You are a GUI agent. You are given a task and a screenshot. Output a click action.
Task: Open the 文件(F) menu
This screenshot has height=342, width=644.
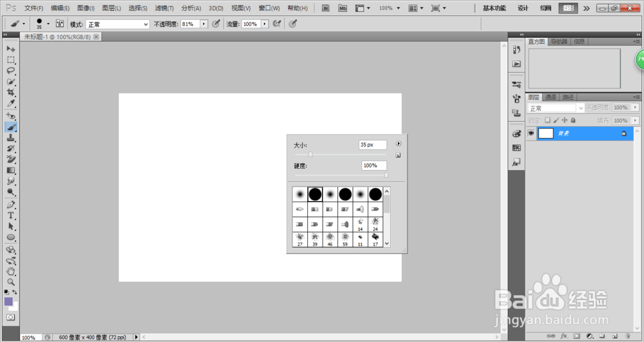click(33, 8)
